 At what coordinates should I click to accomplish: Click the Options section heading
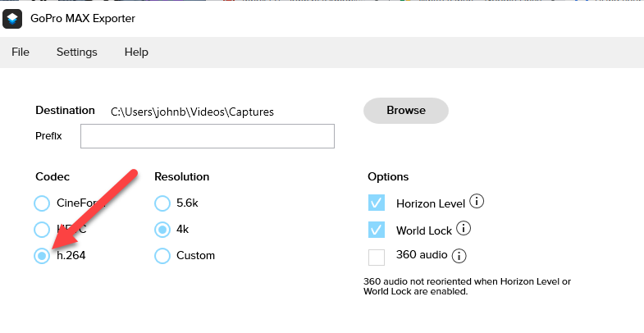[388, 177]
